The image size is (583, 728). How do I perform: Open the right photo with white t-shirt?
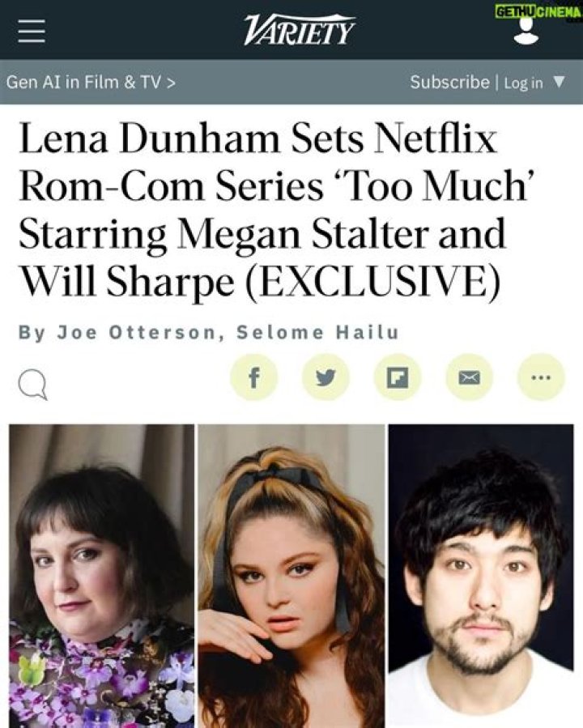point(481,576)
